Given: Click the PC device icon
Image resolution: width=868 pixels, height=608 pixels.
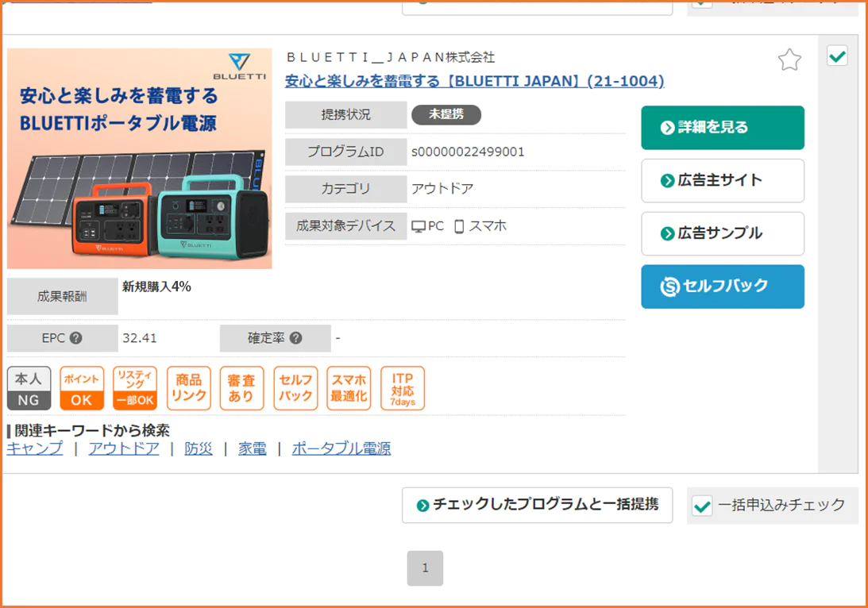Looking at the screenshot, I should click(419, 226).
